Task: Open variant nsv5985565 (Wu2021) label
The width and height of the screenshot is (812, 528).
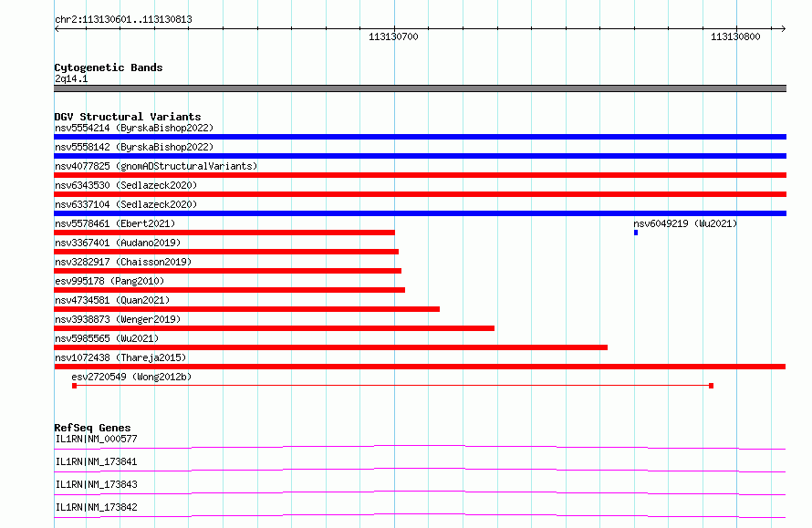Action: [x=107, y=338]
